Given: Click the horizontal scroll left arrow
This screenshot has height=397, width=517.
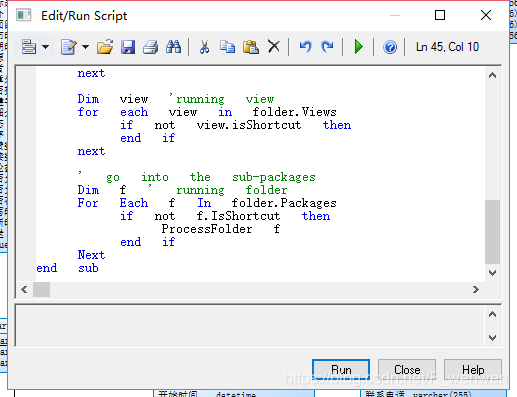Looking at the screenshot, I should [24, 289].
